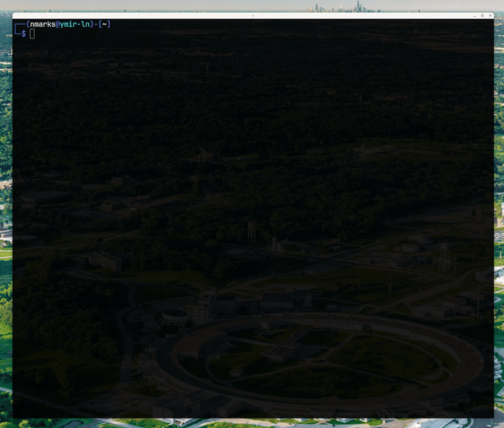Image resolution: width=504 pixels, height=428 pixels.
Task: Click the hostname ymir-ln in the prompt
Action: coord(75,25)
